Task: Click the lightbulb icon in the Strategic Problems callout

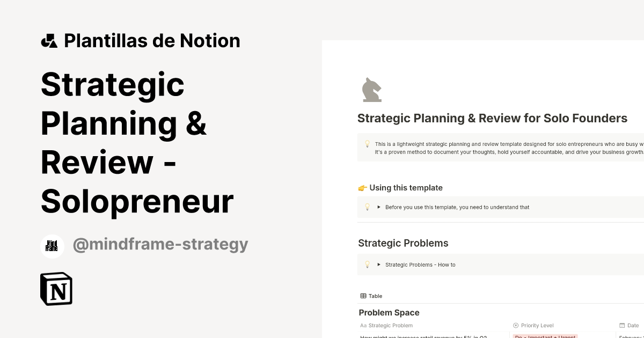Action: point(367,264)
